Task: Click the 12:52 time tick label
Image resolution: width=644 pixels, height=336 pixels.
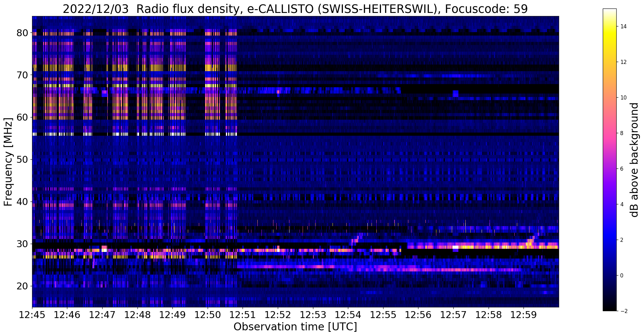Action: [278, 315]
